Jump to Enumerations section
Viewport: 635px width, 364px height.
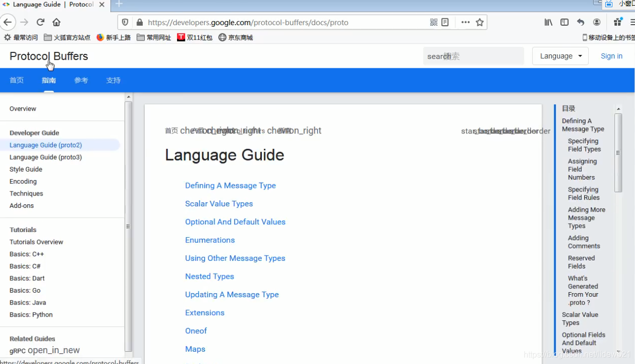pyautogui.click(x=210, y=240)
